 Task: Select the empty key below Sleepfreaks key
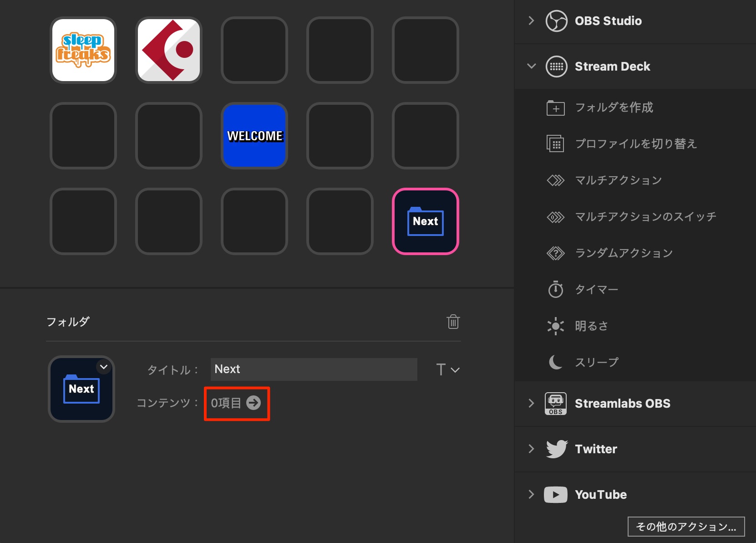pos(83,136)
